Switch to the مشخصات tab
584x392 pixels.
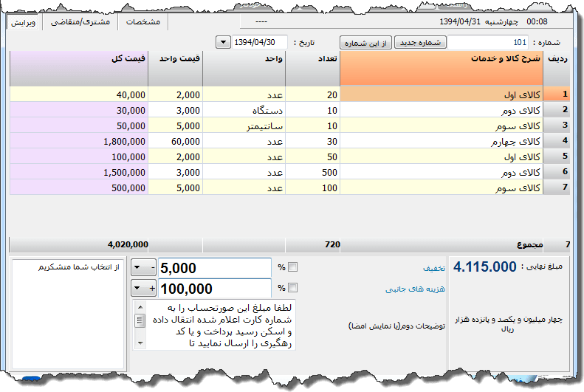143,22
